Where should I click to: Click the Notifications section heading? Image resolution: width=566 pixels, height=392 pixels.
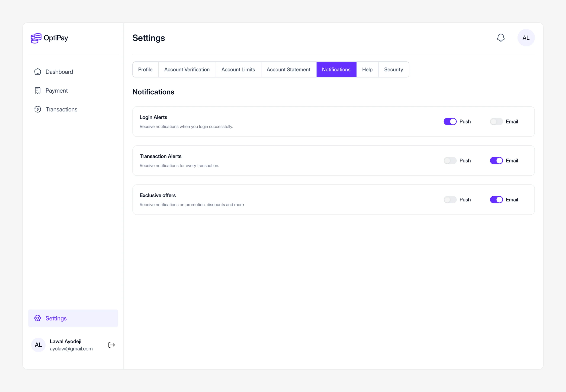[x=153, y=92]
